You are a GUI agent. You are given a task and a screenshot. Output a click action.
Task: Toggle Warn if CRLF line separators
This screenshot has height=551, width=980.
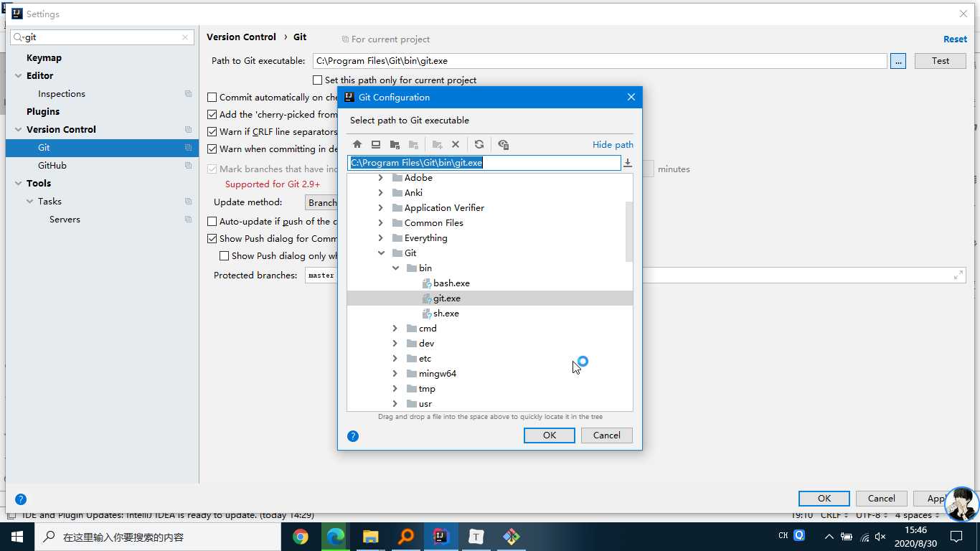[x=212, y=132]
